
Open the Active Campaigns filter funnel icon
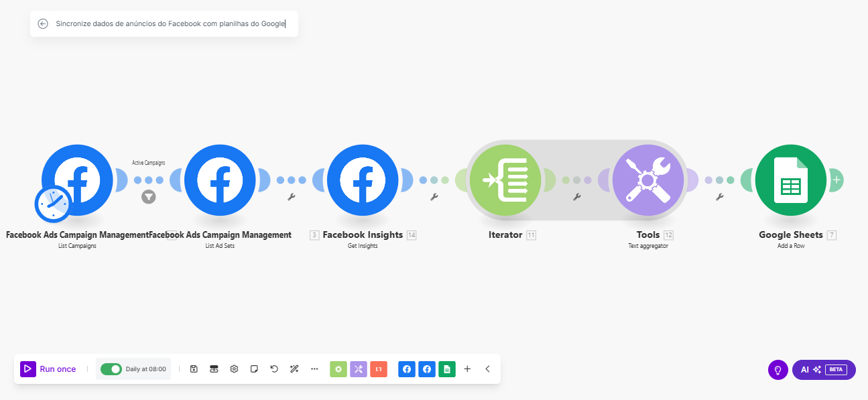click(149, 197)
